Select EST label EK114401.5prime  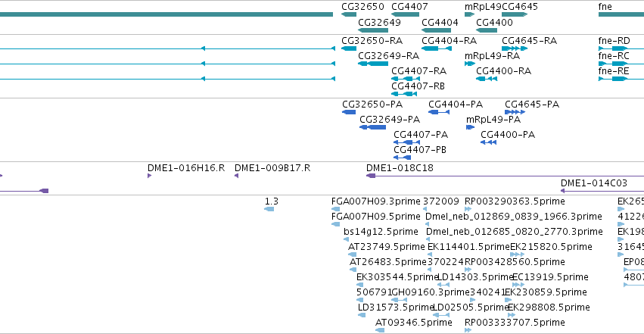coord(468,247)
